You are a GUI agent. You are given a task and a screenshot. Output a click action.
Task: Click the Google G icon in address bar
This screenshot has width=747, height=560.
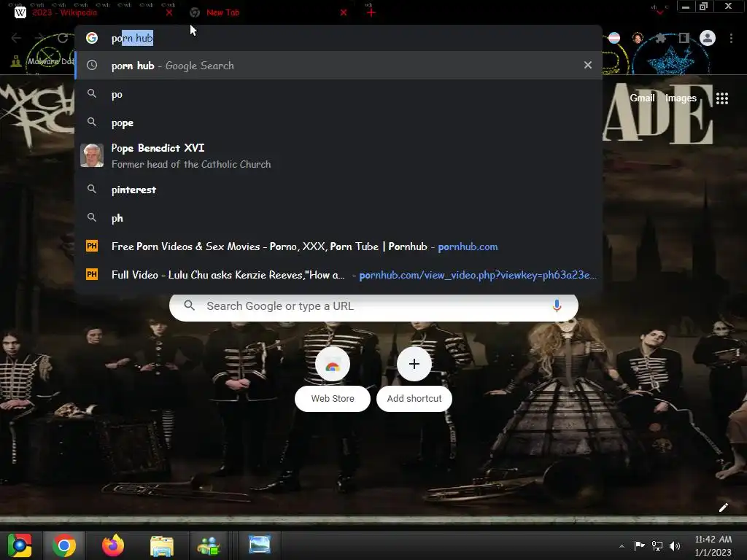click(92, 38)
